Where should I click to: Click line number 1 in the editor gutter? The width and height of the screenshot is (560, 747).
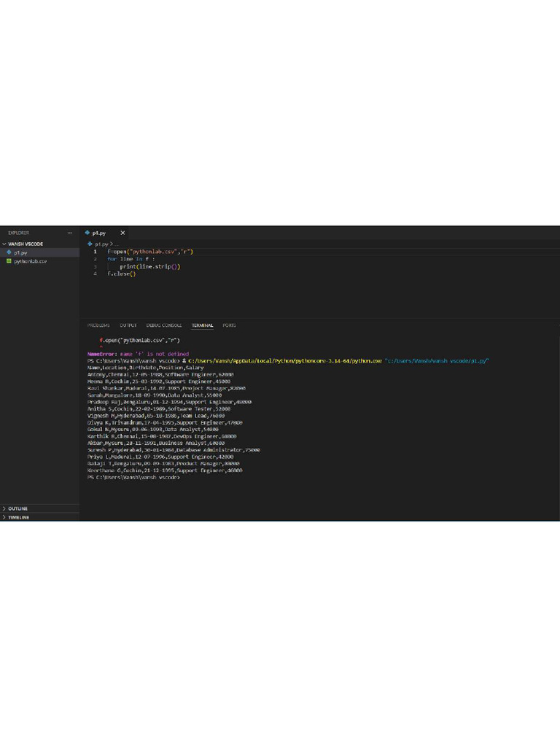[96, 252]
